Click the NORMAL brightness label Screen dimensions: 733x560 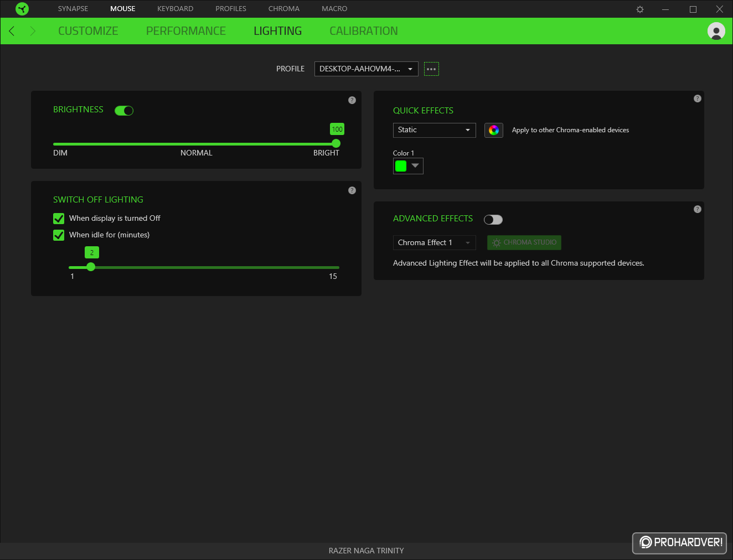(196, 153)
